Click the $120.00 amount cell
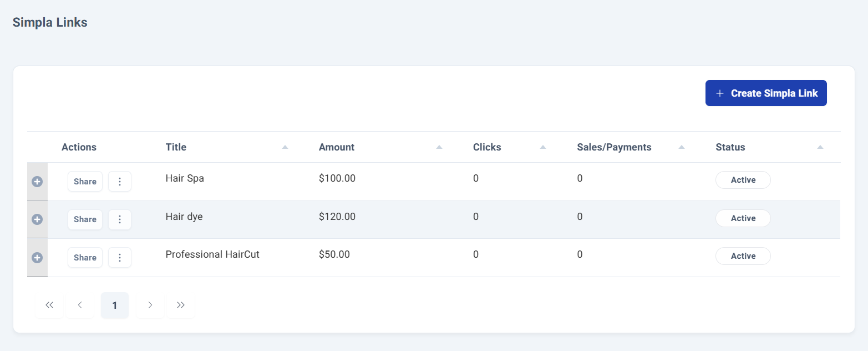868x351 pixels. point(337,217)
